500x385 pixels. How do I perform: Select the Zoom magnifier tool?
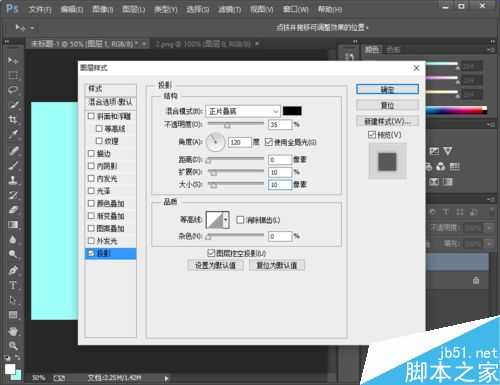click(x=13, y=346)
